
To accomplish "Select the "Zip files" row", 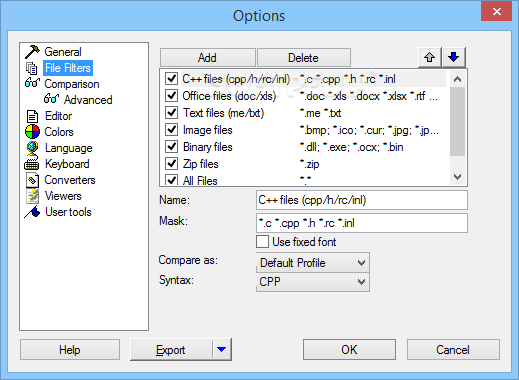I will click(x=305, y=164).
